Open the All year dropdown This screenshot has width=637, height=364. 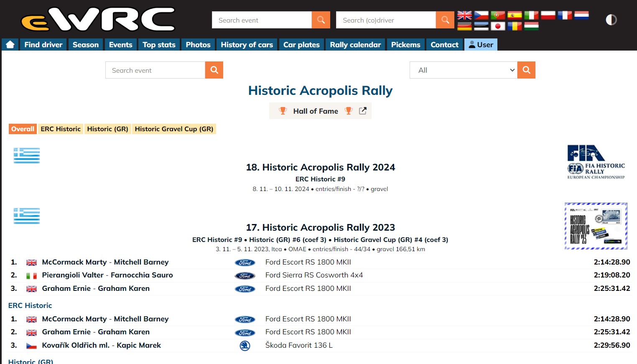(463, 70)
